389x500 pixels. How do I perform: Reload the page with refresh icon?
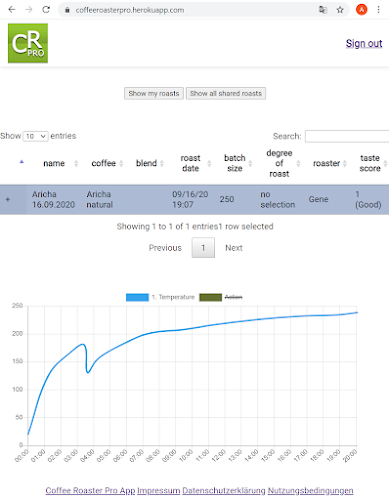[x=46, y=10]
